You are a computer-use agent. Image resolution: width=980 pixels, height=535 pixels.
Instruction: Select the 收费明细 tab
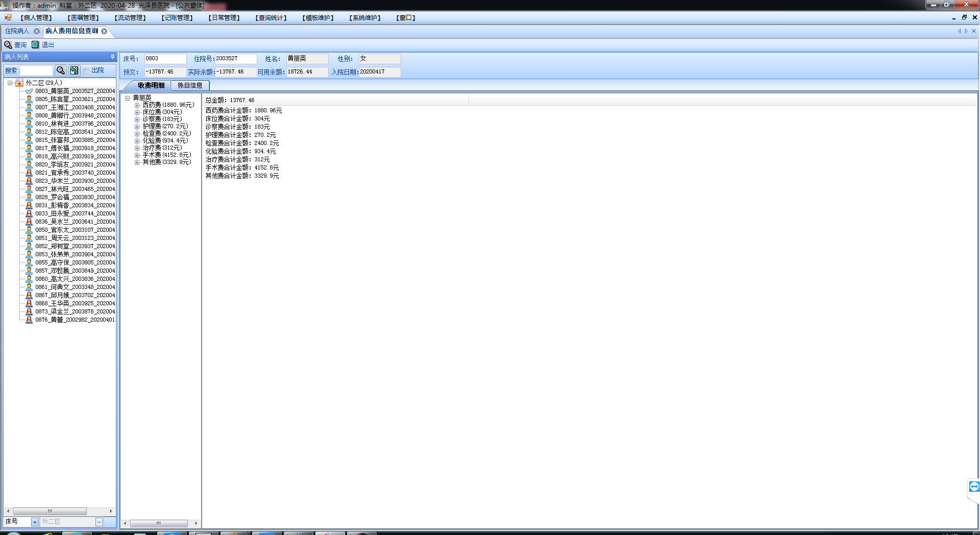click(x=151, y=86)
